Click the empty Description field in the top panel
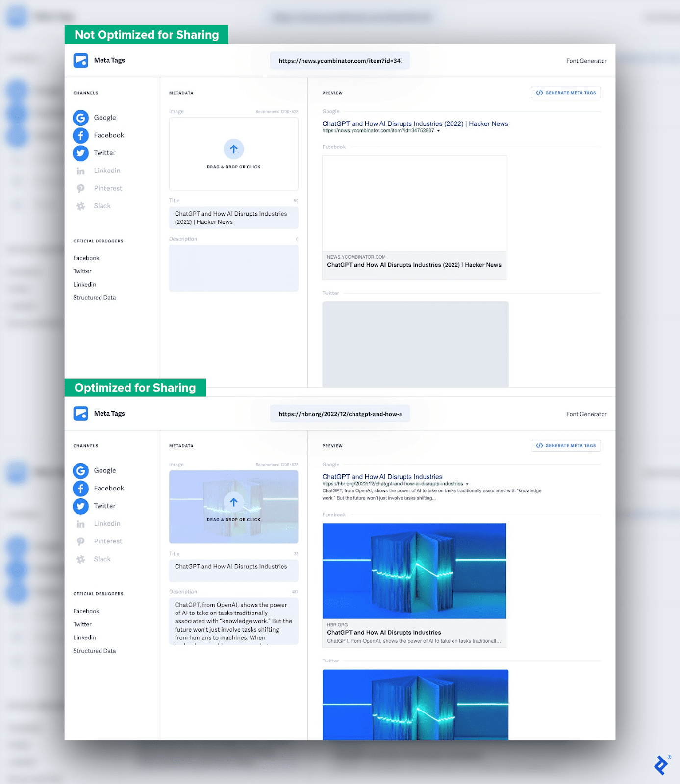 pos(234,268)
